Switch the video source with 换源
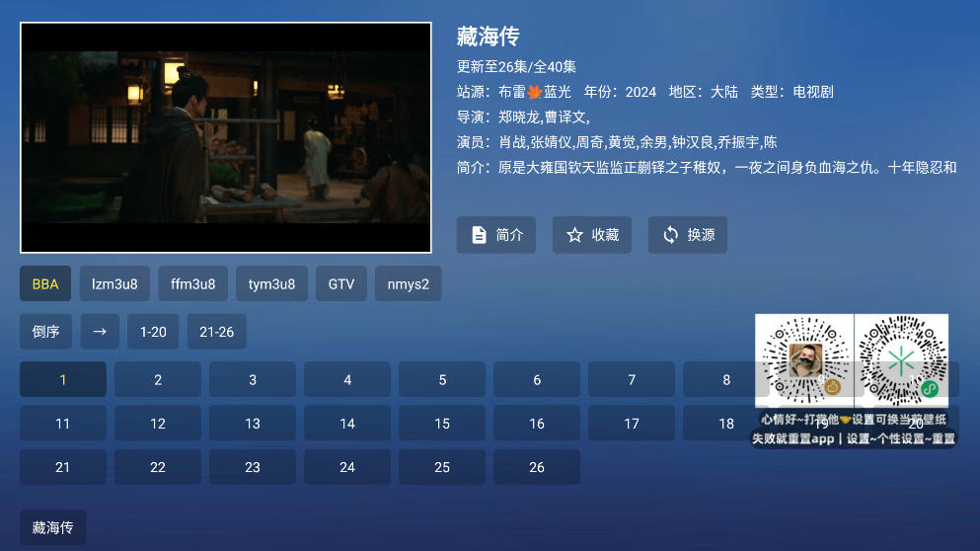Viewport: 980px width, 551px height. 688,235
